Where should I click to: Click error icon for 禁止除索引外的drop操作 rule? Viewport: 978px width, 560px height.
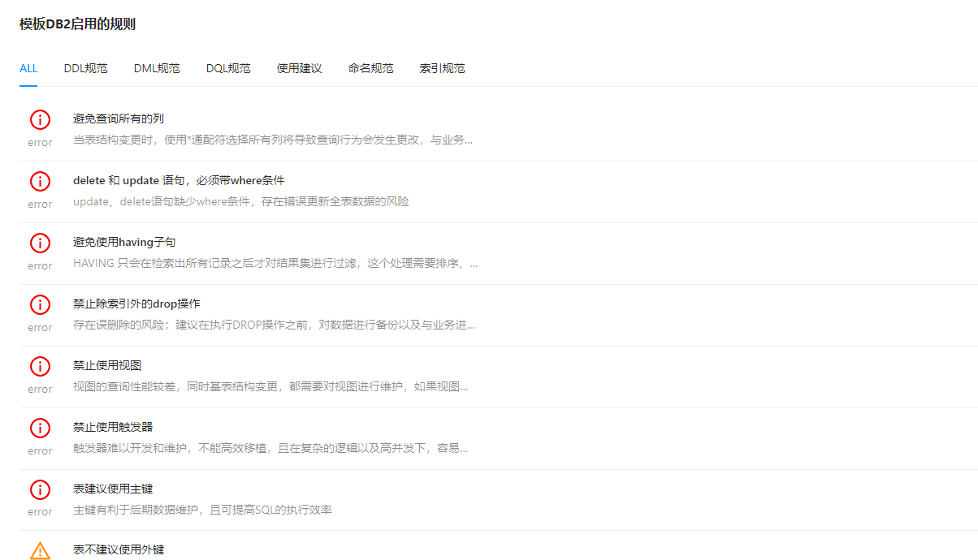point(40,304)
